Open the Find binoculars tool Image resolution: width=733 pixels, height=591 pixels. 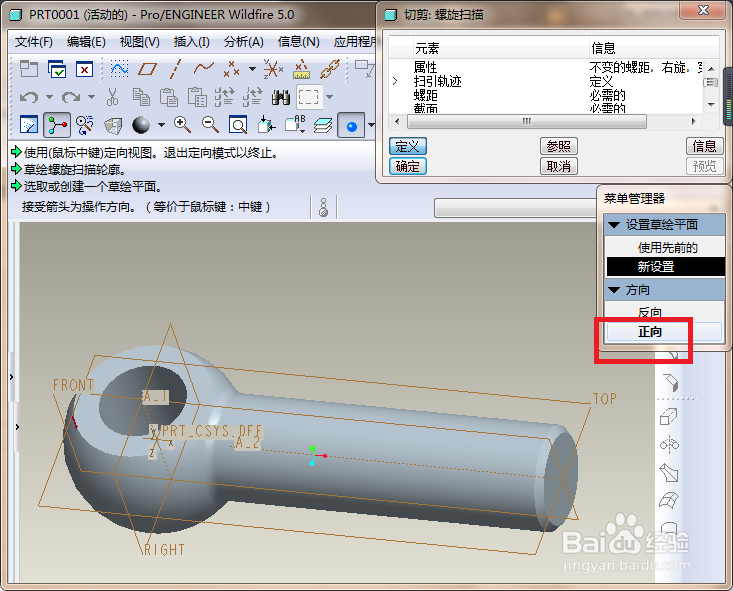(280, 97)
